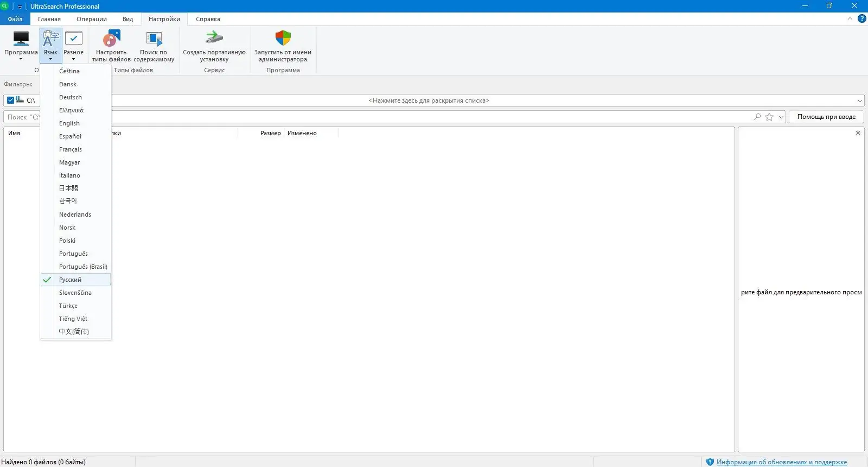Sort by the Размер column header
The image size is (868, 467).
(271, 133)
